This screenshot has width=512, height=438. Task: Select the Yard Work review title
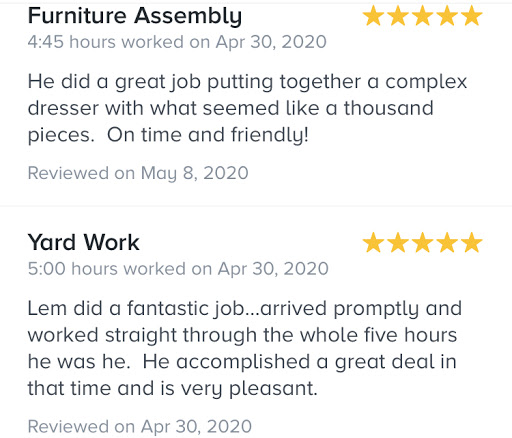[x=83, y=242]
